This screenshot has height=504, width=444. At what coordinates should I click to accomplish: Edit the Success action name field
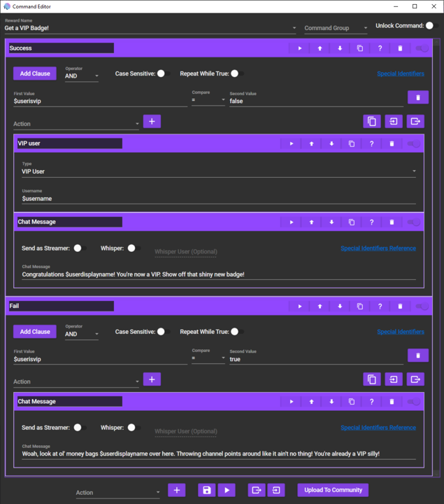point(62,48)
